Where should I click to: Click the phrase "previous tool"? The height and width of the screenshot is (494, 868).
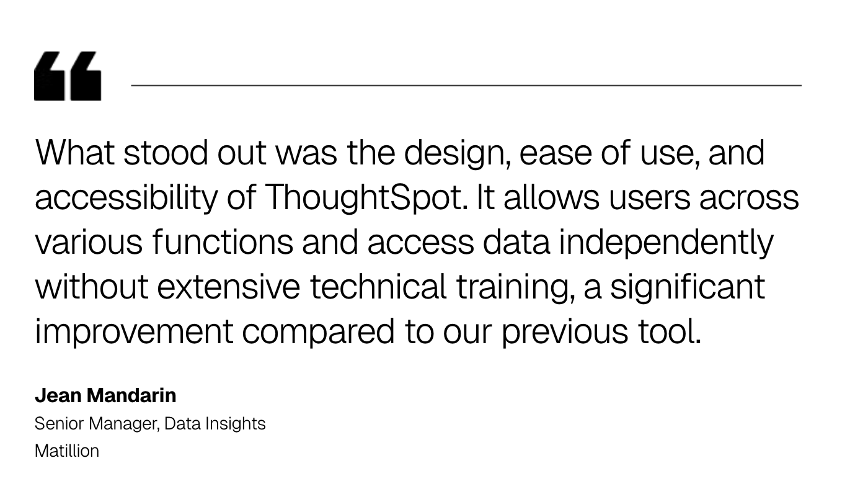click(601, 331)
